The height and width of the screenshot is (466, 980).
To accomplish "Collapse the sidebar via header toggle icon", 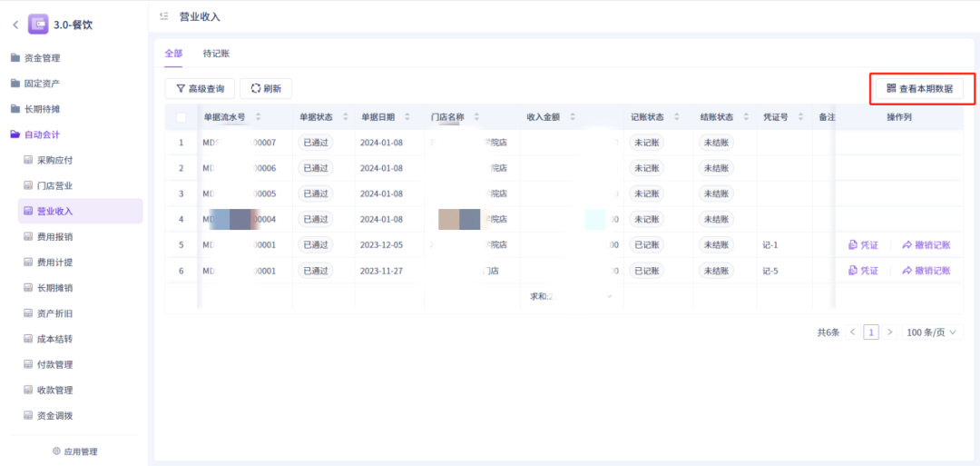I will [163, 16].
